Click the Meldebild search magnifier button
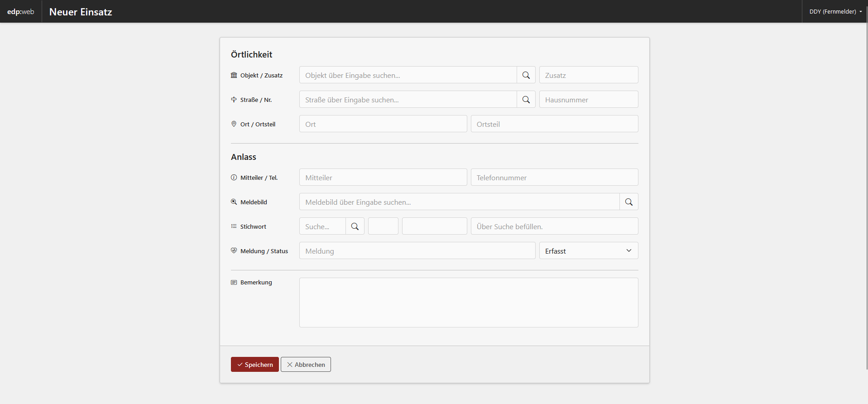The height and width of the screenshot is (404, 868). (628, 202)
